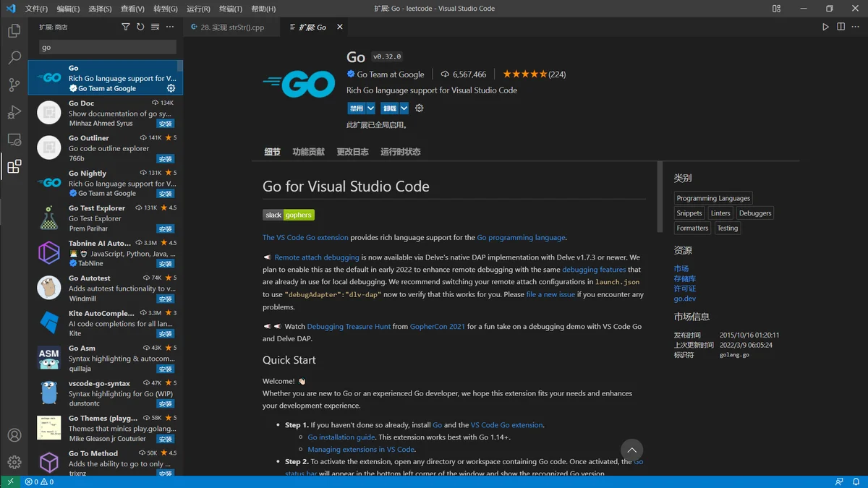This screenshot has width=868, height=488.
Task: Select the 运行时状态 tab
Action: point(401,152)
